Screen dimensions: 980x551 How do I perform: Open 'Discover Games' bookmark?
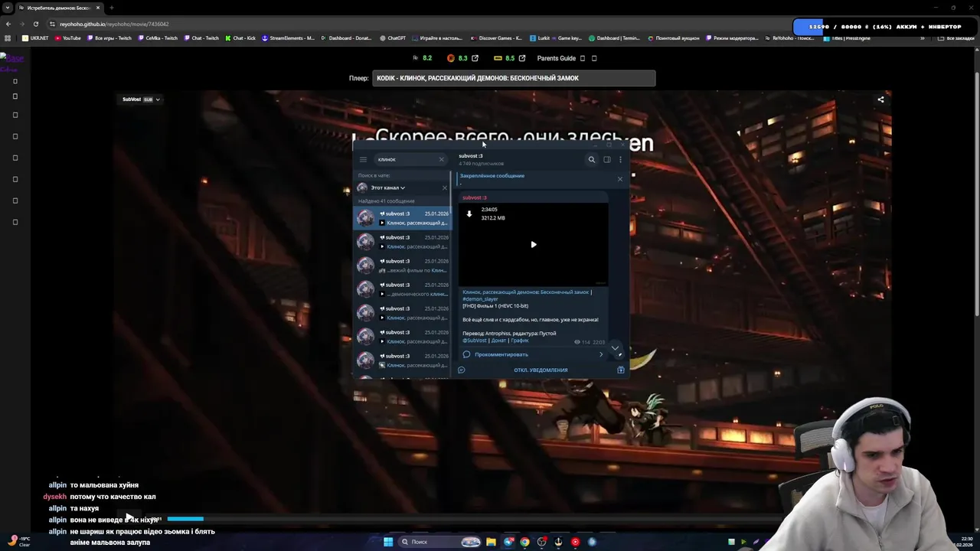[x=496, y=38]
